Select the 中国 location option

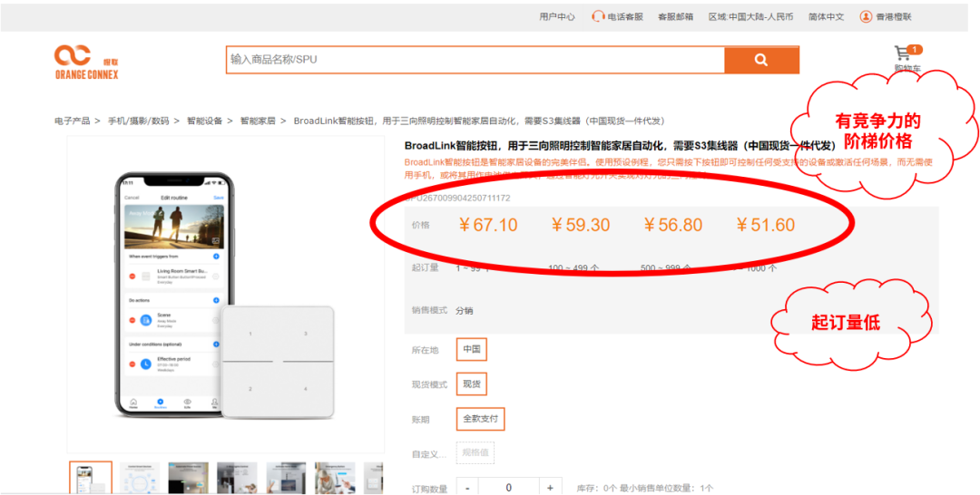(471, 350)
